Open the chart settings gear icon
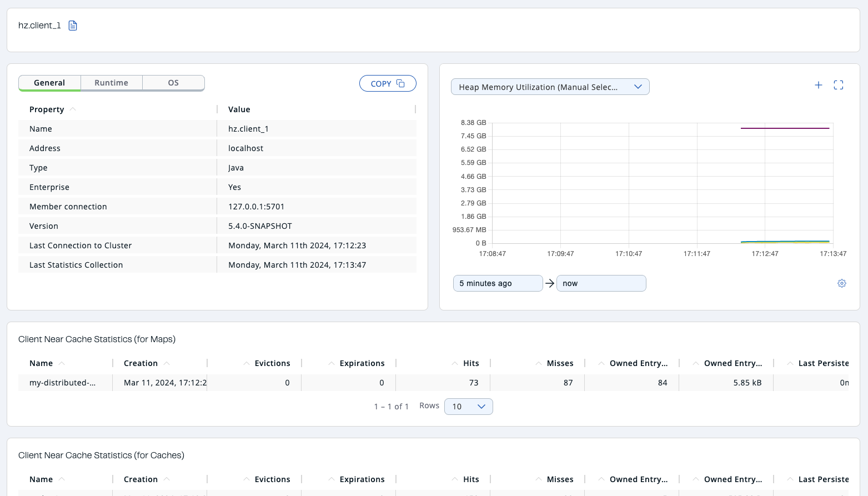Image resolution: width=868 pixels, height=496 pixels. [x=842, y=283]
